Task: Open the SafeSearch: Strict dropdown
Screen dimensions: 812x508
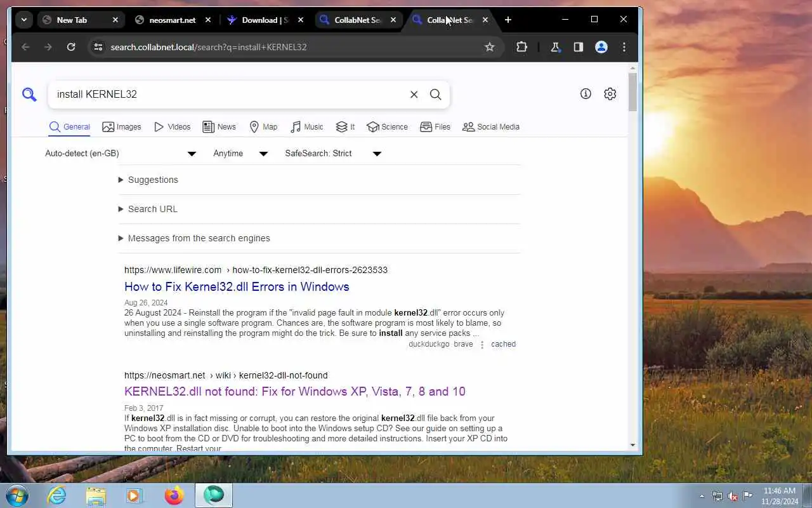Action: click(333, 154)
